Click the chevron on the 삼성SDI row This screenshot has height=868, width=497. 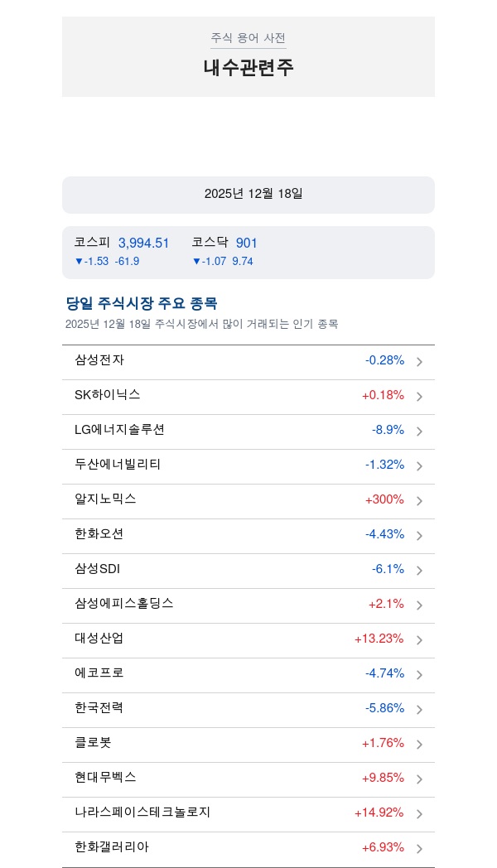(x=419, y=571)
